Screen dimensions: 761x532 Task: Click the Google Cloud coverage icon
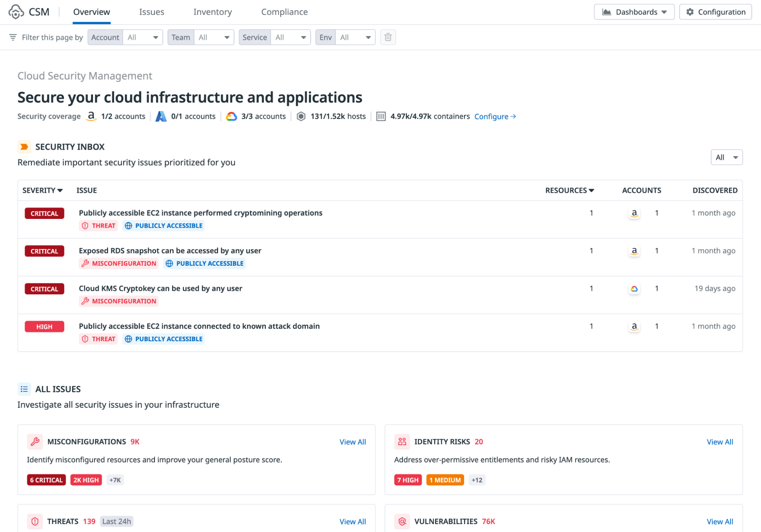click(231, 116)
